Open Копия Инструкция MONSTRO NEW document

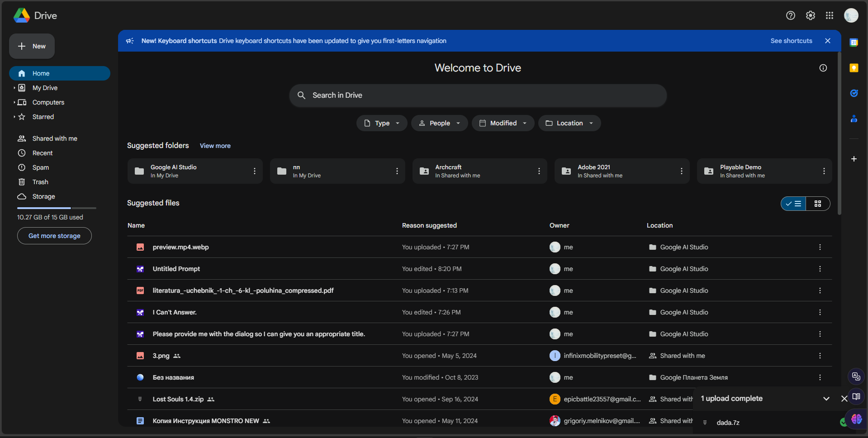pyautogui.click(x=479, y=421)
